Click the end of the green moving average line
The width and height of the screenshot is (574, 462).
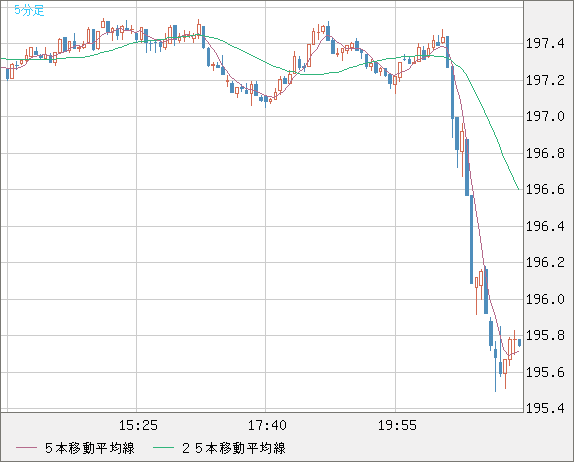tap(518, 189)
